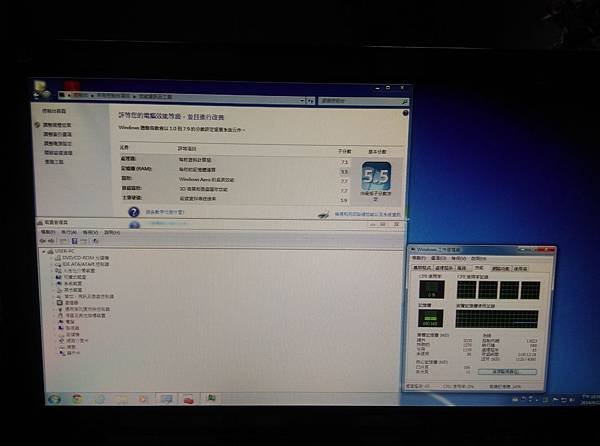Switch to the 處理程序 tab in Task Manager

444,268
